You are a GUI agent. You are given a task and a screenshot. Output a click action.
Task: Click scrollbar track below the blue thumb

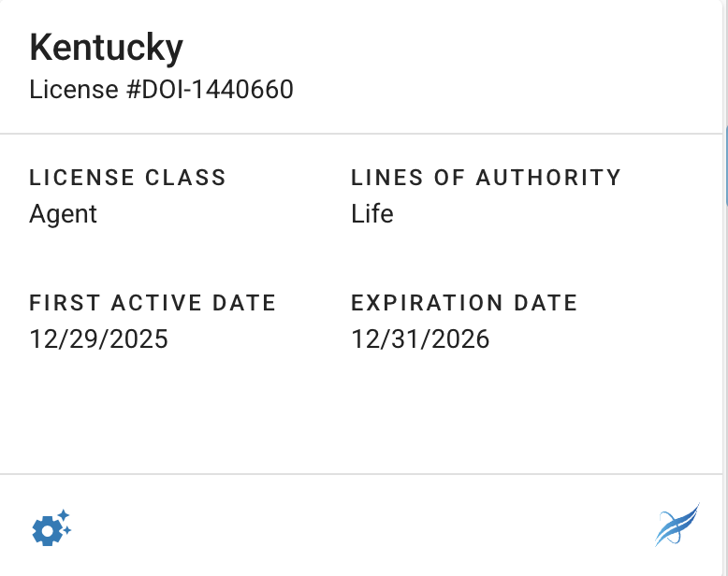point(725,374)
